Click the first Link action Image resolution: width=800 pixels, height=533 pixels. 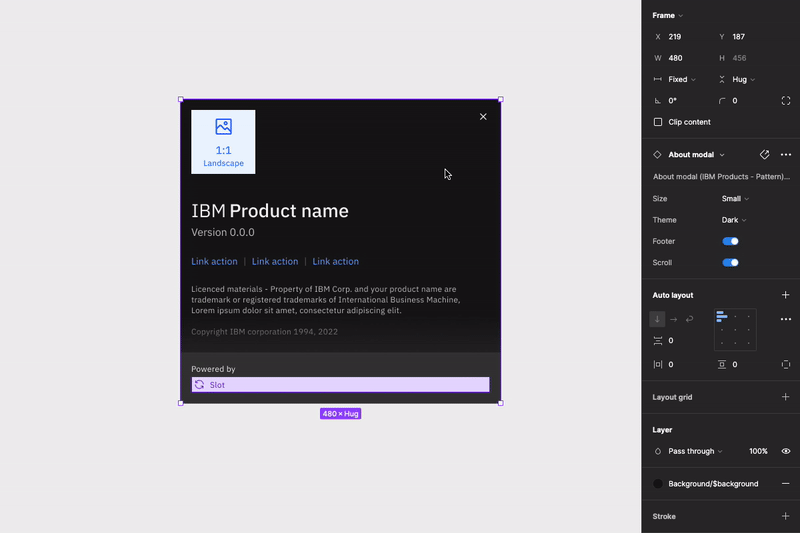tap(214, 261)
